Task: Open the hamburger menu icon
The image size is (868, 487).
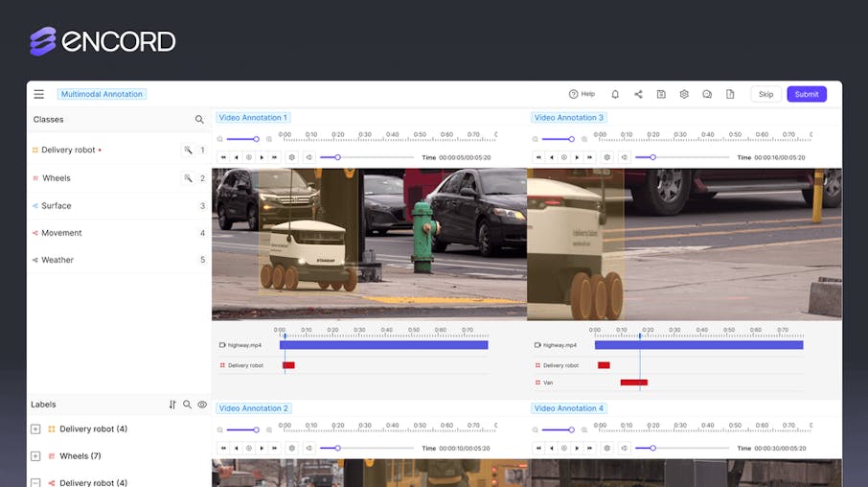Action: [x=38, y=94]
